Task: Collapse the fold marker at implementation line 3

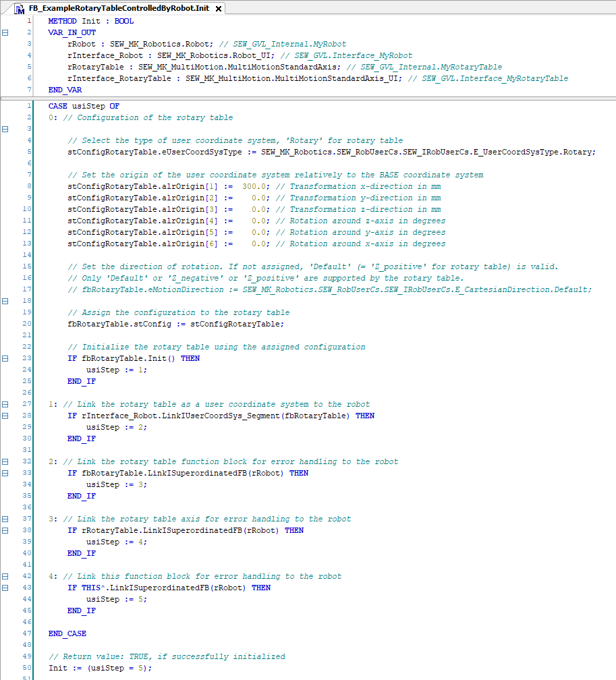Action: (x=5, y=129)
